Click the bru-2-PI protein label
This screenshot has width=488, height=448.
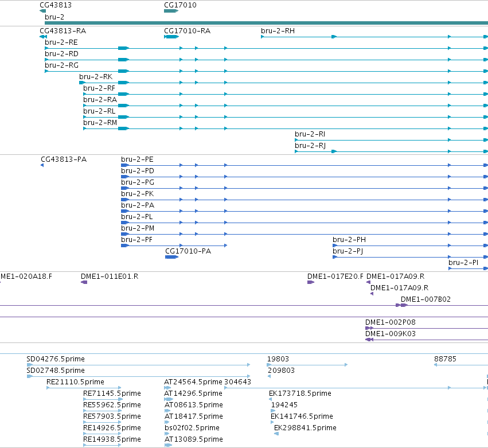463,263
